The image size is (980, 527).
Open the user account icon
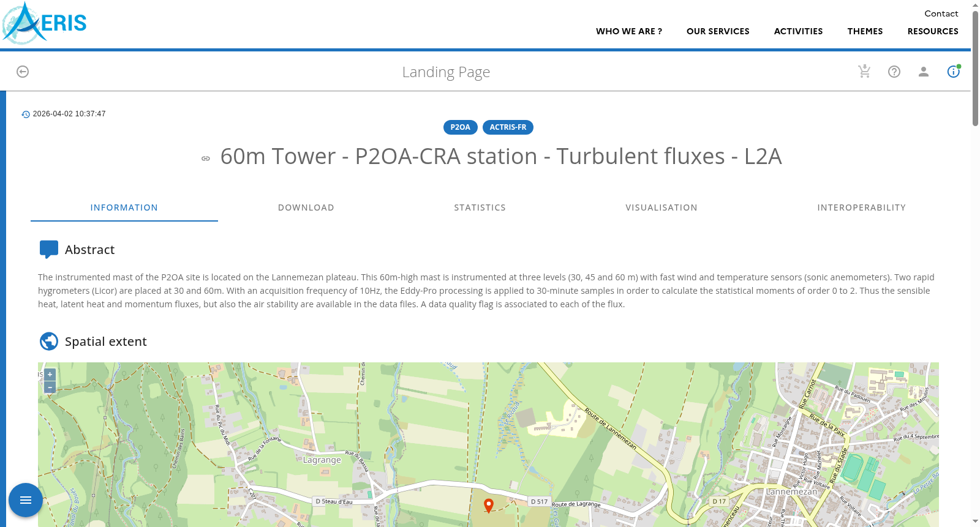924,72
